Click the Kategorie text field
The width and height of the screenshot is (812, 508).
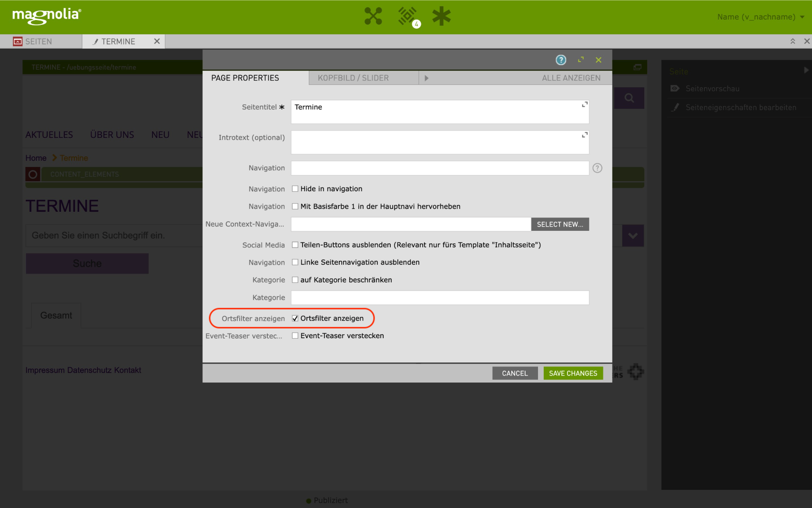click(440, 298)
